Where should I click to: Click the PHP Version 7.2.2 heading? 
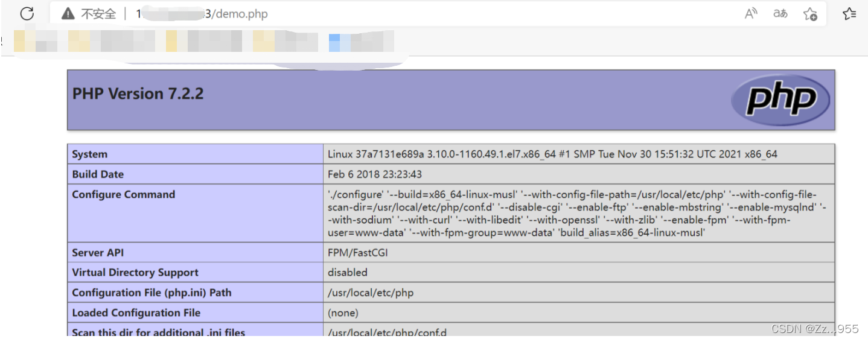click(138, 93)
